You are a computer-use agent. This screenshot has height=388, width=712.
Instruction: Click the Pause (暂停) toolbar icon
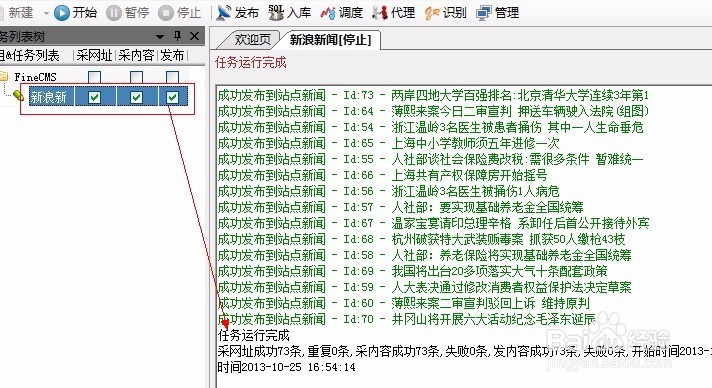pos(114,13)
